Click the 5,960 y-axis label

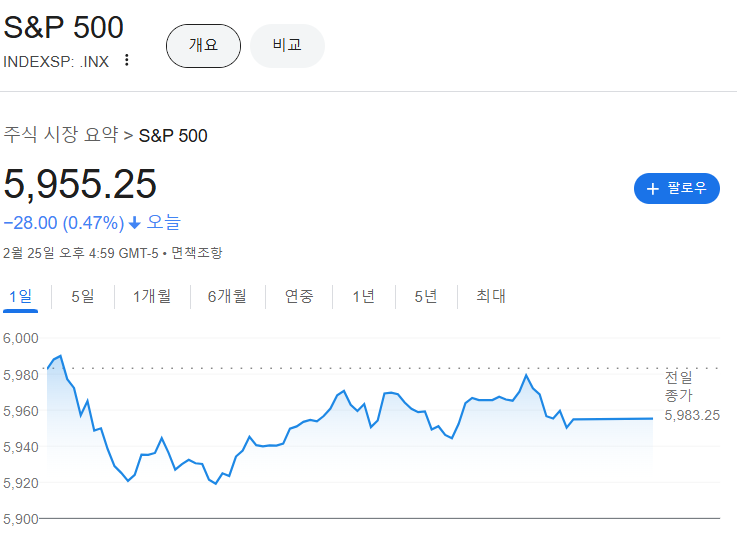tap(21, 411)
